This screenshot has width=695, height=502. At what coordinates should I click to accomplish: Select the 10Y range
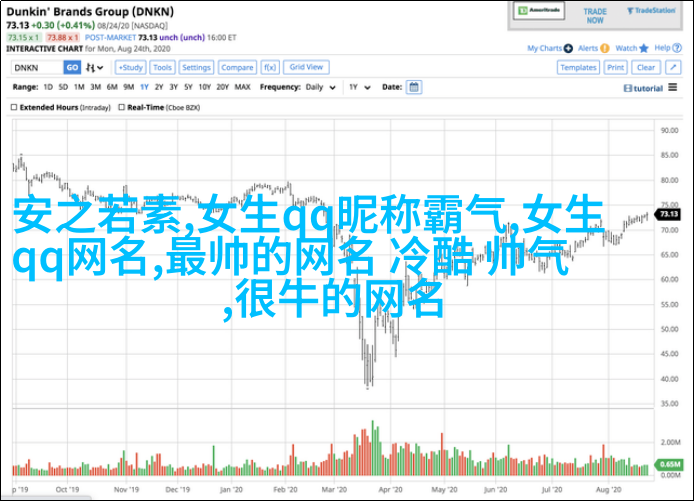(x=205, y=87)
